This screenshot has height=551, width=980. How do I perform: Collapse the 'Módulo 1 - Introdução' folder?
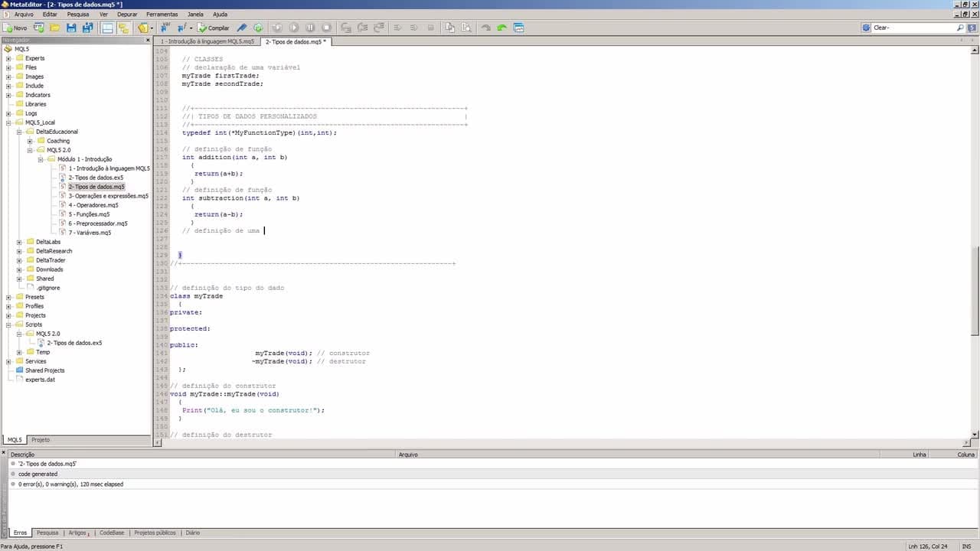[41, 159]
